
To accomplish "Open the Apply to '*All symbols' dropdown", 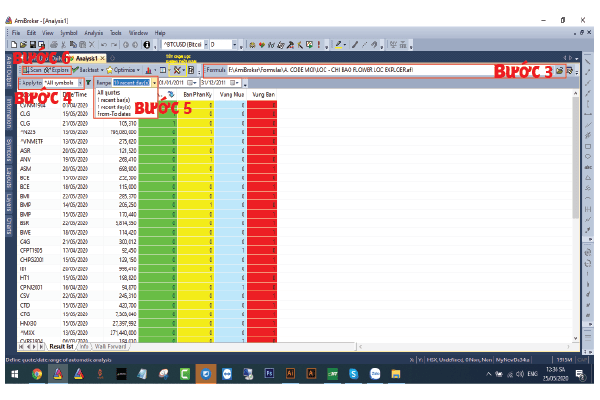I will point(80,83).
